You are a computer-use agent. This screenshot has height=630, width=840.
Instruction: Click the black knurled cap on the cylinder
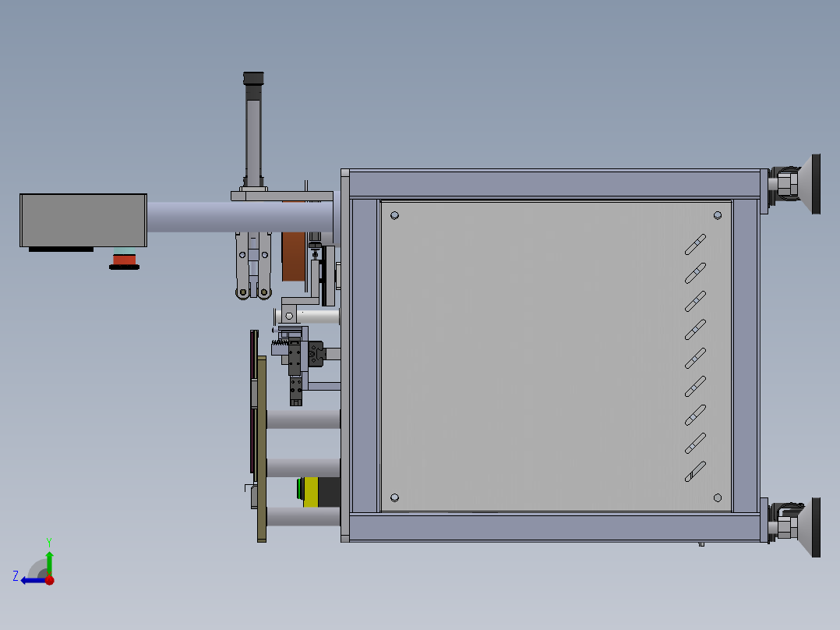(254, 78)
